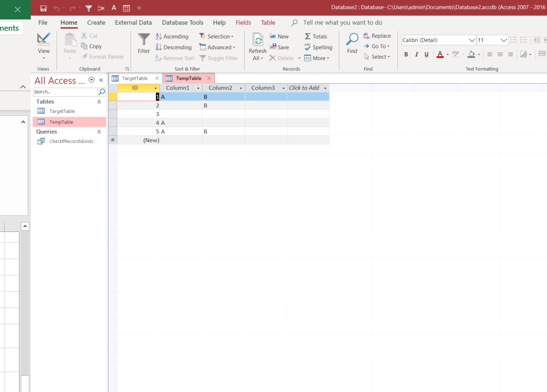
Task: Click Replace in Find group
Action: coord(377,36)
